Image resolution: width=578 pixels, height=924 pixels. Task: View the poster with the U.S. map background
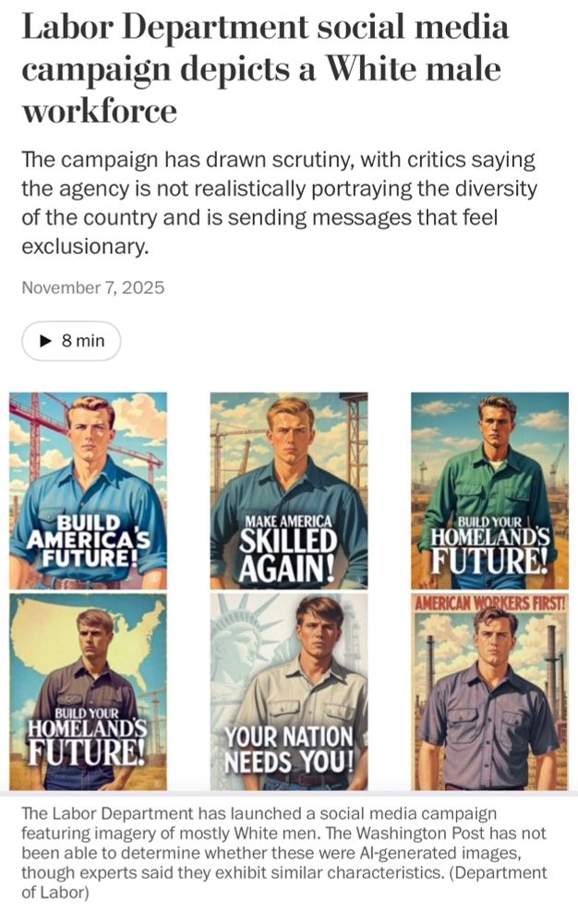(89, 692)
